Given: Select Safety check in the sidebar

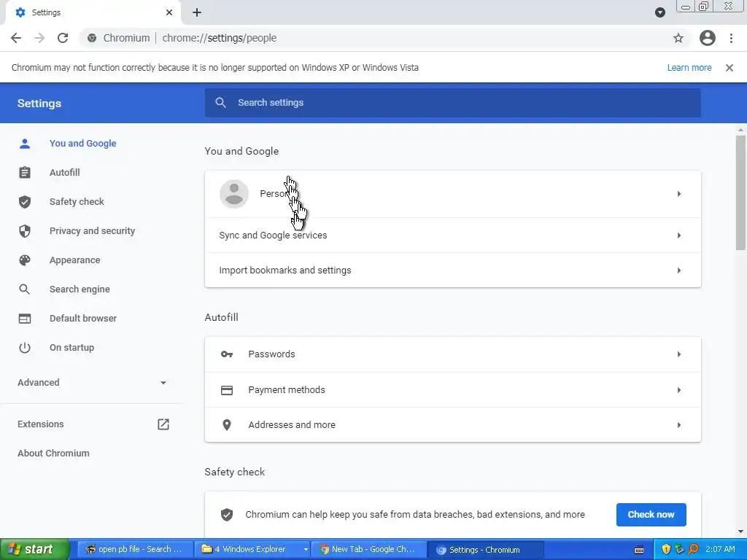Looking at the screenshot, I should (x=77, y=202).
